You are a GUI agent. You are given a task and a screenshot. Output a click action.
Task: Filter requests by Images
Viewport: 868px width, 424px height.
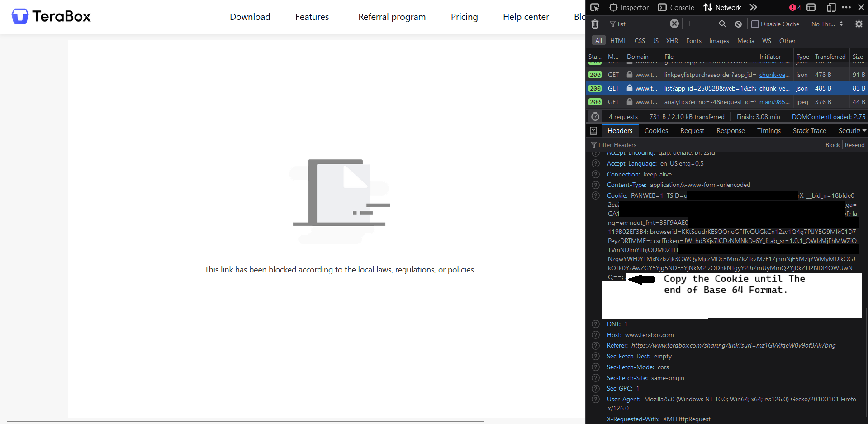point(719,41)
